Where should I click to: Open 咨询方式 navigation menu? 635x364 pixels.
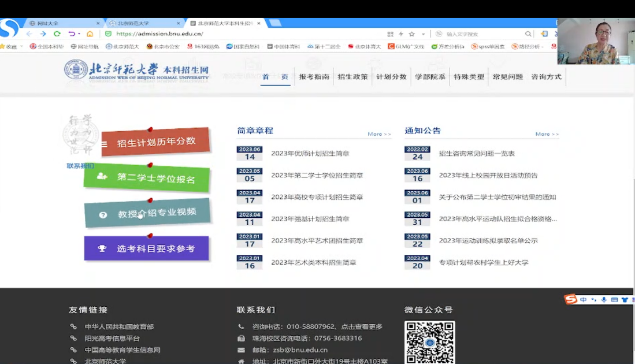coord(547,76)
